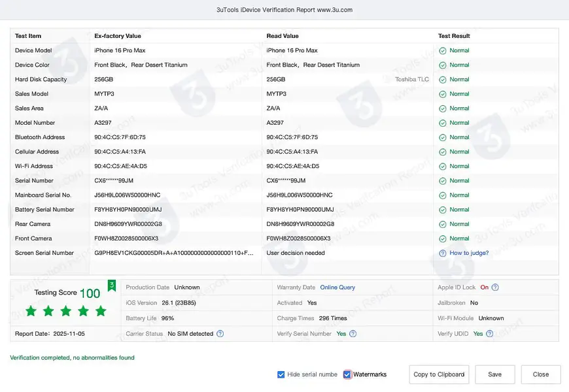The height and width of the screenshot is (392, 569).
Task: Click the help icon beside Apple ID Lock
Action: tap(495, 287)
